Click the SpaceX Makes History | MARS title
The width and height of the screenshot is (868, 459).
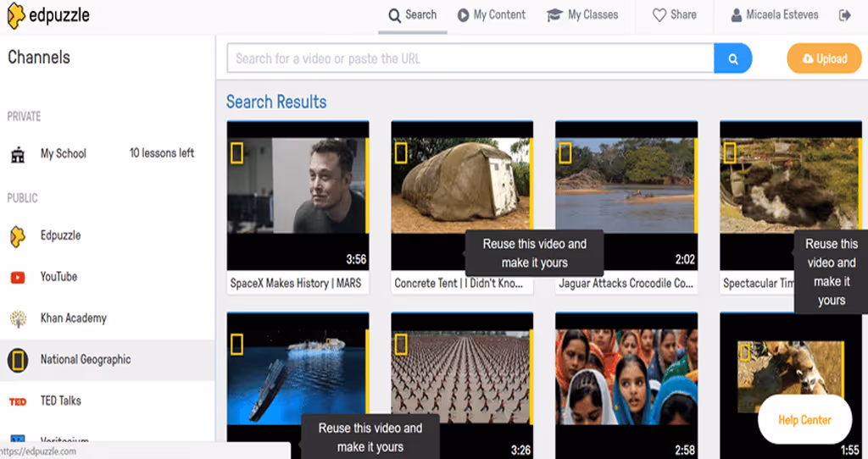point(296,283)
